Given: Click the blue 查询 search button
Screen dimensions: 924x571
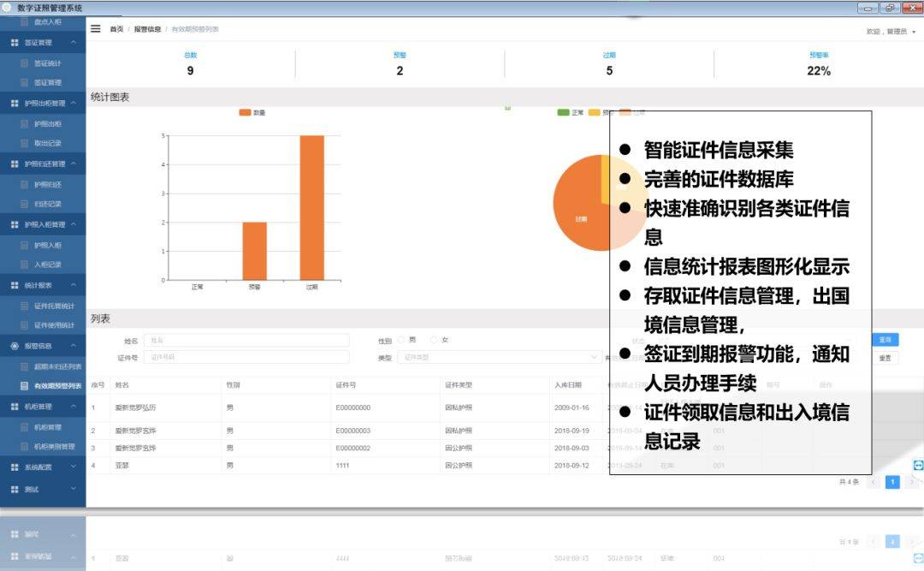Looking at the screenshot, I should (885, 340).
